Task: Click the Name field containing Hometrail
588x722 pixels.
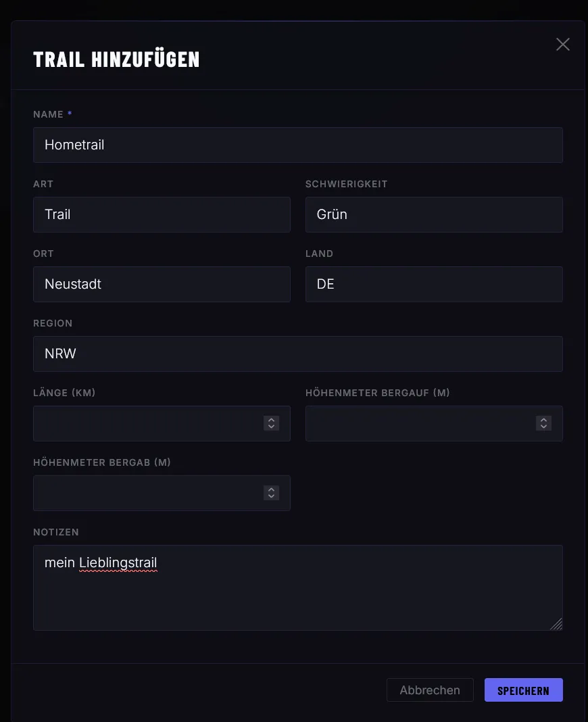Action: (297, 145)
